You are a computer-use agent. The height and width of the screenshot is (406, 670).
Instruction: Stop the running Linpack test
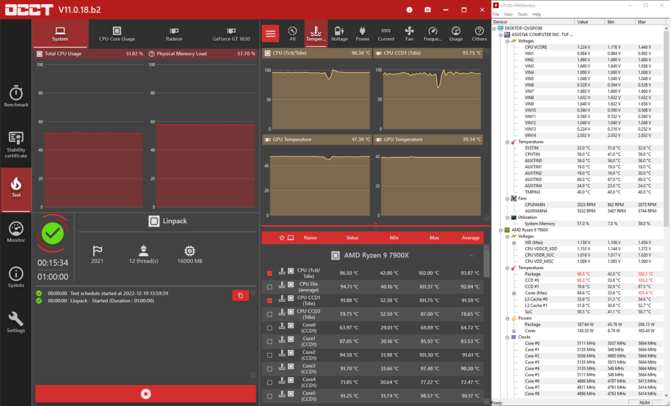(146, 394)
